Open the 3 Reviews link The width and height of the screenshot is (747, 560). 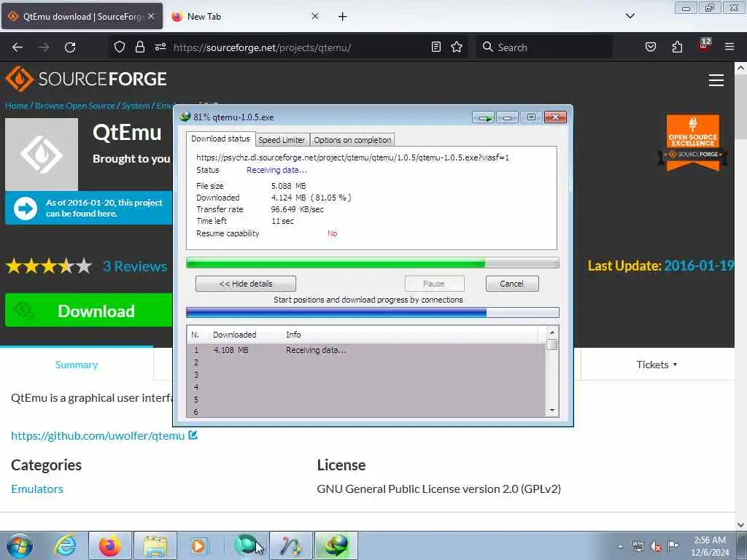[x=135, y=266]
